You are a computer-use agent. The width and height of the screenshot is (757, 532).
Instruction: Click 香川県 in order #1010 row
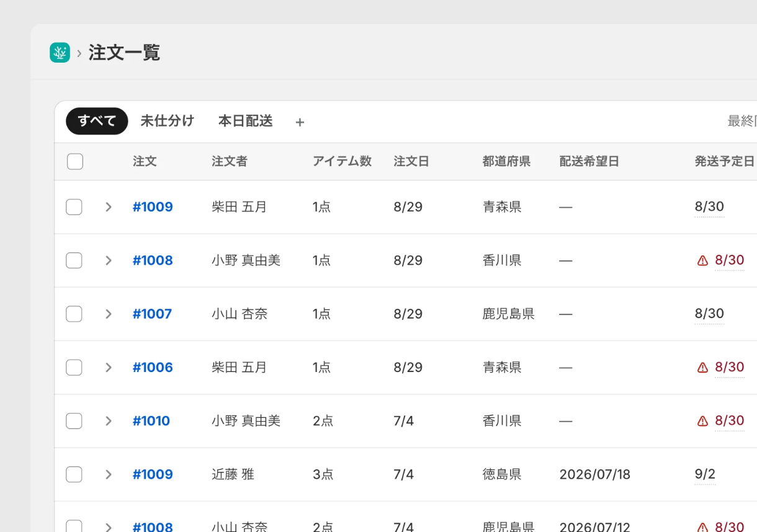[502, 421]
